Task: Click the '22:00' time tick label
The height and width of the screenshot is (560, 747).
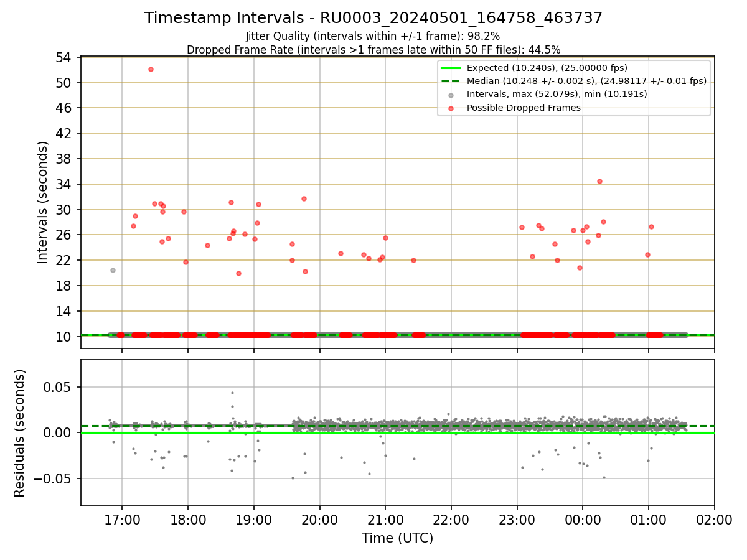Action: 451,519
